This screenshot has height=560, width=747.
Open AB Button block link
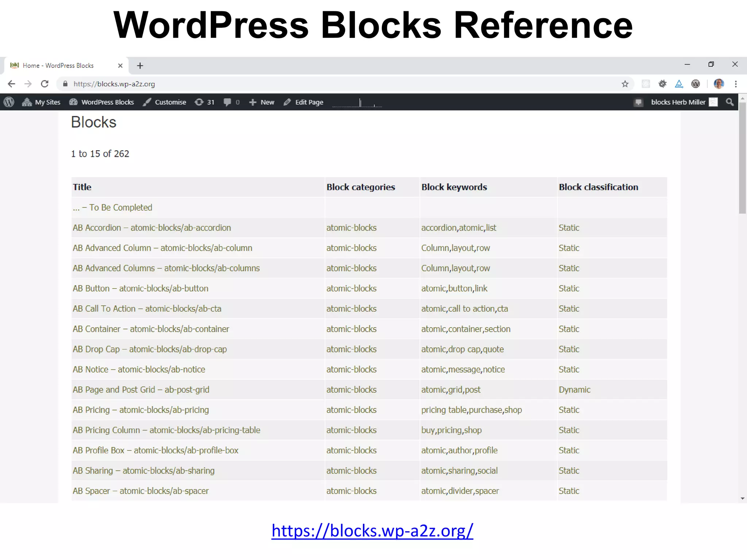140,288
